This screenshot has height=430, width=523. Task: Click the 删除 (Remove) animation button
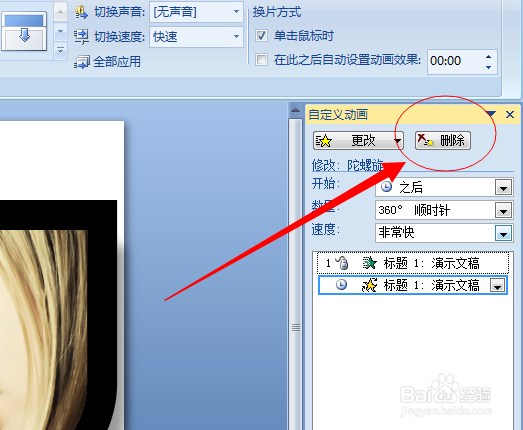coord(443,140)
